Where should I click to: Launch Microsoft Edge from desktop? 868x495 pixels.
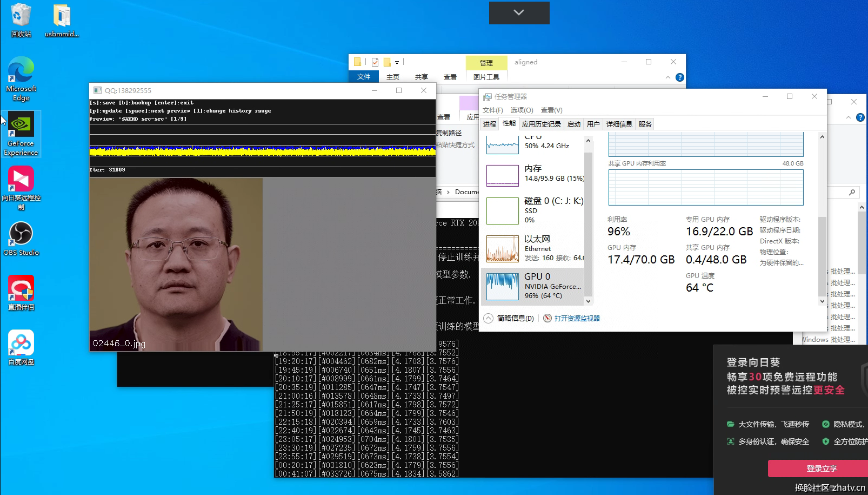click(21, 79)
